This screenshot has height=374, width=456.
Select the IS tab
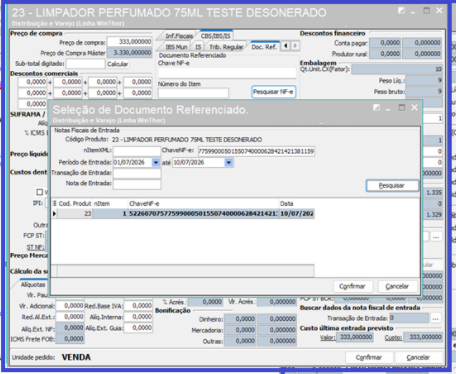point(198,47)
